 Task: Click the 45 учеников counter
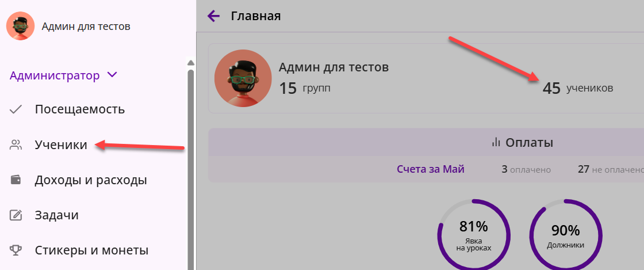coord(577,88)
